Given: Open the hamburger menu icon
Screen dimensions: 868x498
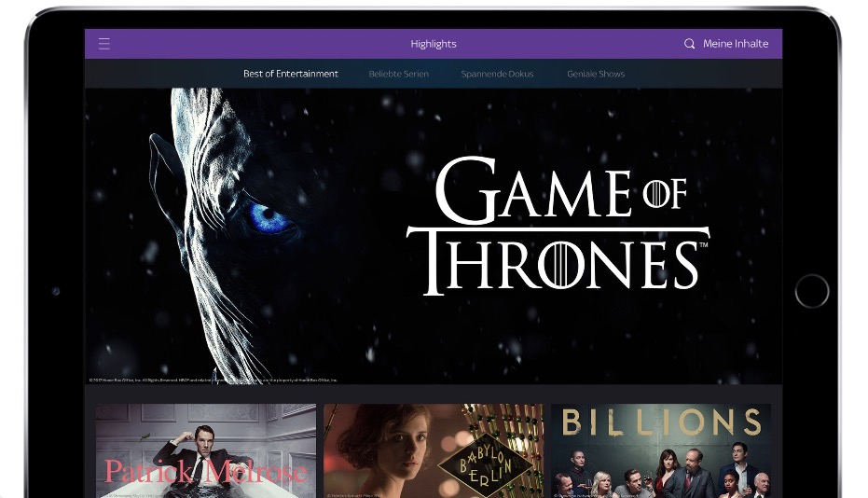Looking at the screenshot, I should [104, 44].
